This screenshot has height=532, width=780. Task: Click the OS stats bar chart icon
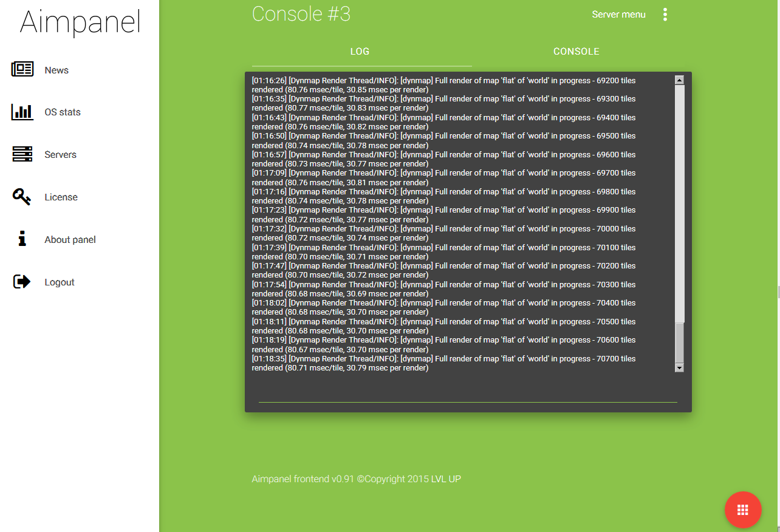point(22,112)
